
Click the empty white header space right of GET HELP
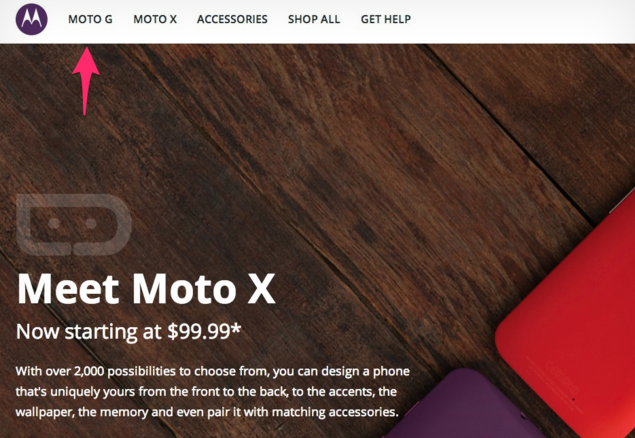[522, 20]
